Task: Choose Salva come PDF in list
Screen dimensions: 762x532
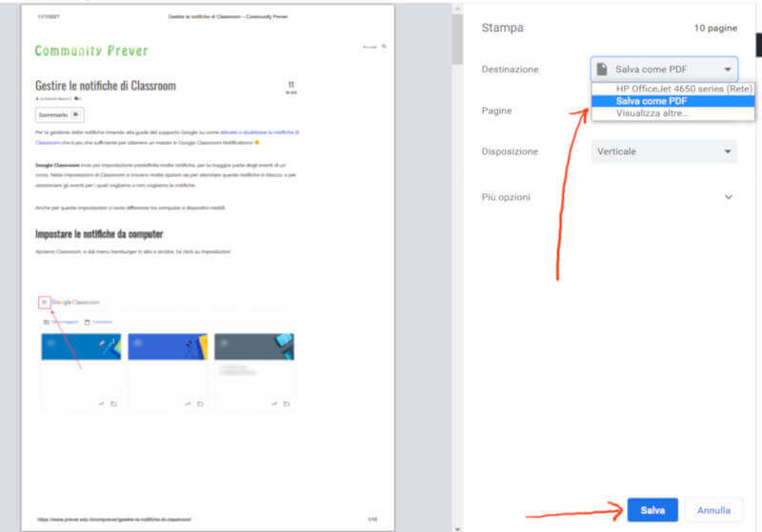Action: [x=652, y=101]
